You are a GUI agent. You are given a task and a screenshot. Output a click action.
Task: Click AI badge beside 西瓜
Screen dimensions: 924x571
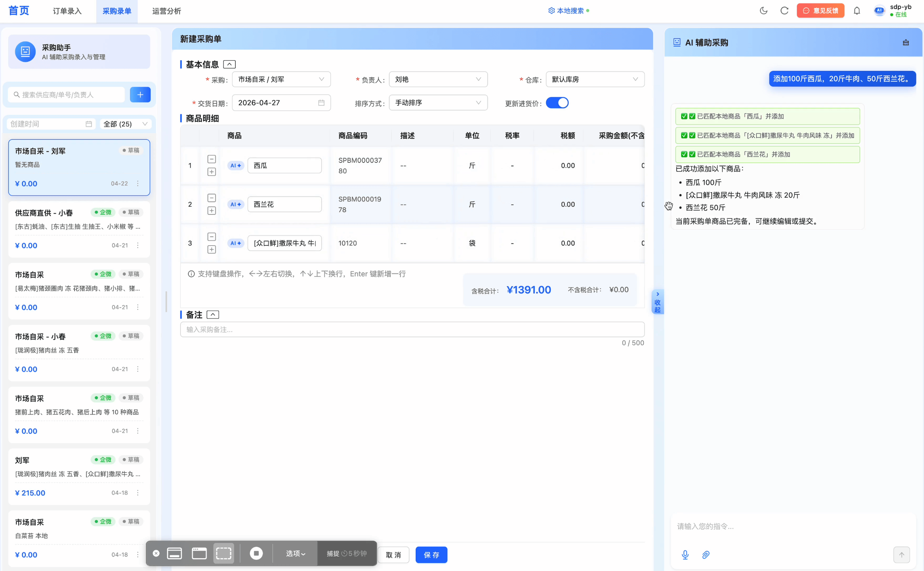coord(236,166)
